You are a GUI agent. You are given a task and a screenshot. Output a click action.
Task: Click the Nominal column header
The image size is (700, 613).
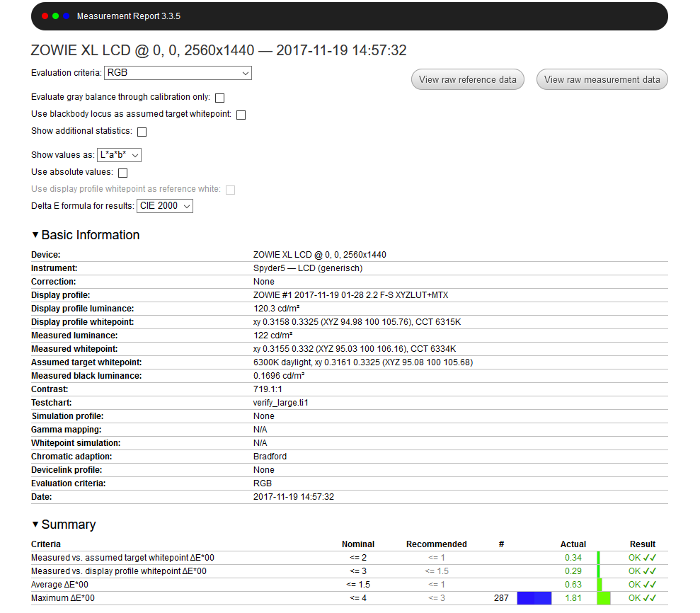358,544
